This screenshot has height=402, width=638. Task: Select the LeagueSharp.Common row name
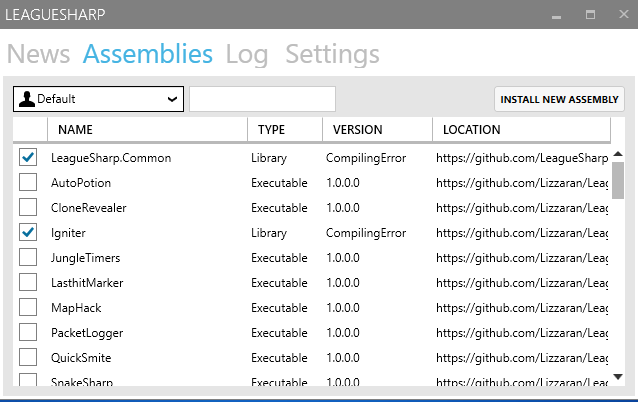[111, 158]
